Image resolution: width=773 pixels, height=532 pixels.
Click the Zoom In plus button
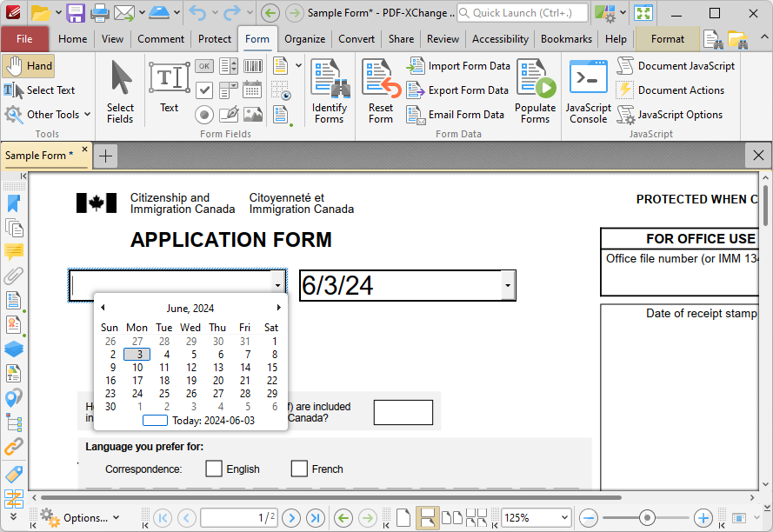(x=703, y=518)
